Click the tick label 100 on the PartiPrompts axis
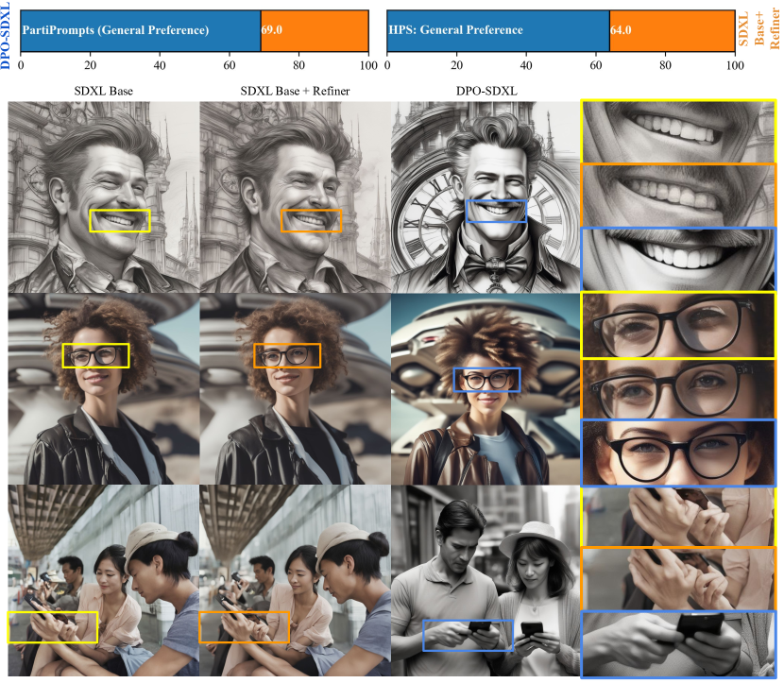Image resolution: width=784 pixels, height=683 pixels. click(368, 65)
